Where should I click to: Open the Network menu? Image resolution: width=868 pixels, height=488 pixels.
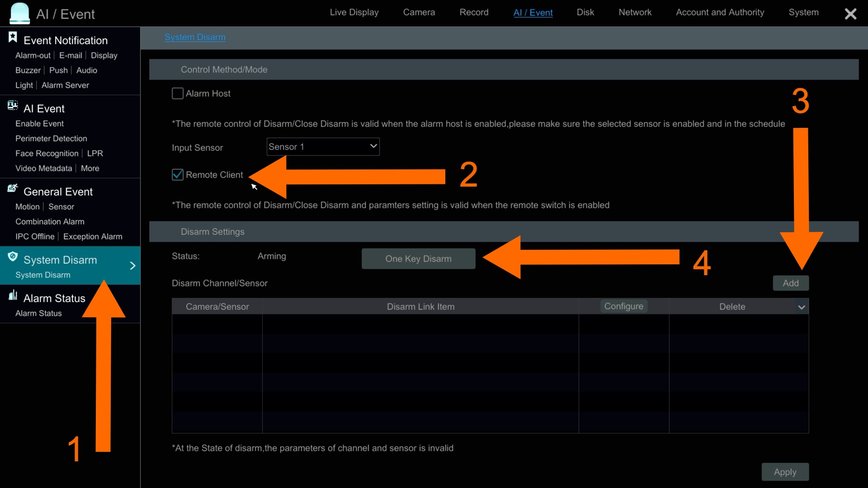635,13
